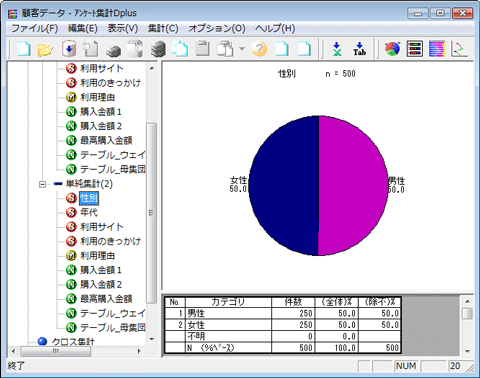
Task: Click the magenta 男性 pie slice
Action: pyautogui.click(x=353, y=186)
